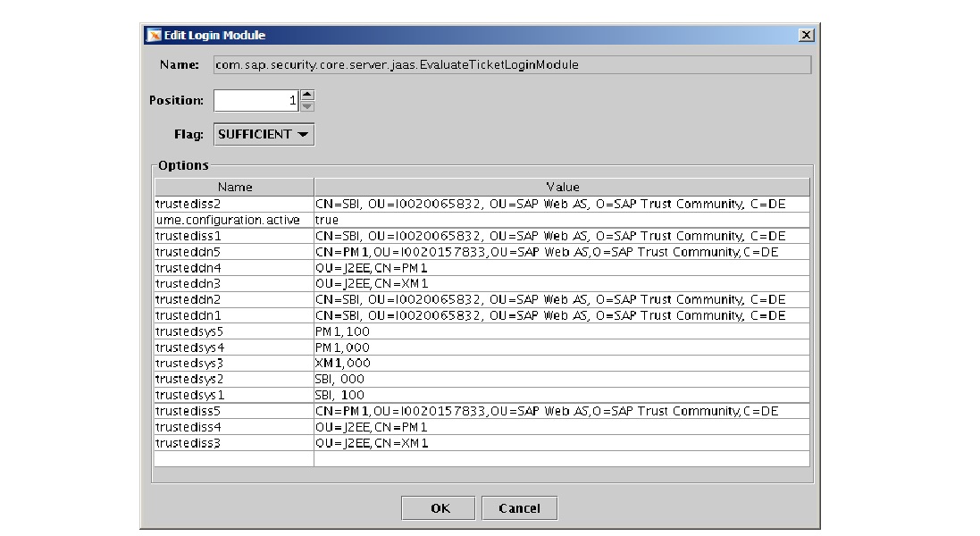The width and height of the screenshot is (980, 536).
Task: Click the trusteddn1 value cell
Action: pos(555,315)
